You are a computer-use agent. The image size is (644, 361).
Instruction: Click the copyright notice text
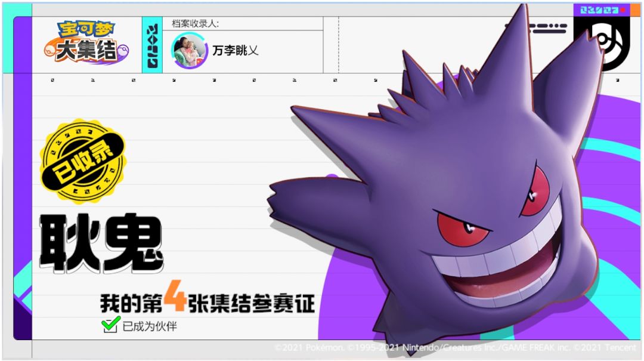pos(455,348)
